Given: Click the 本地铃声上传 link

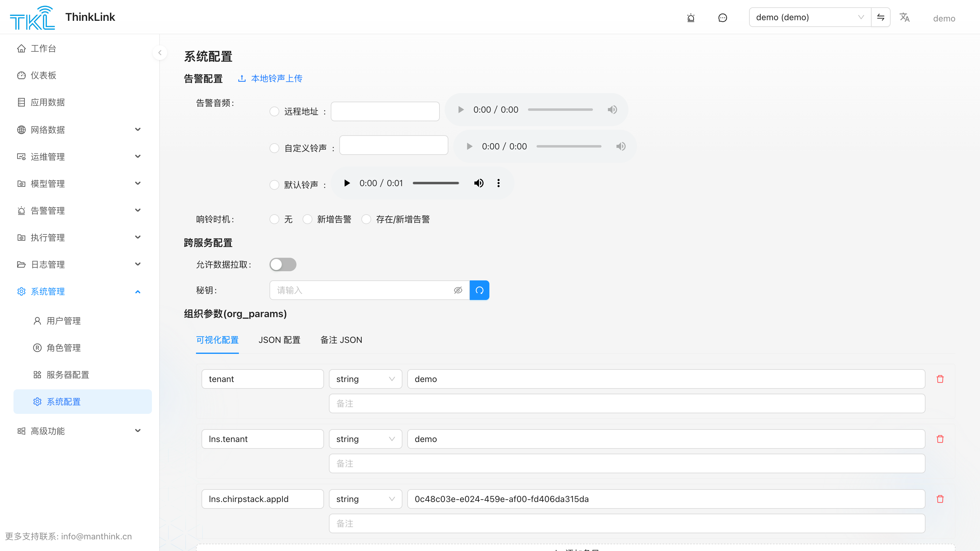Looking at the screenshot, I should tap(277, 78).
